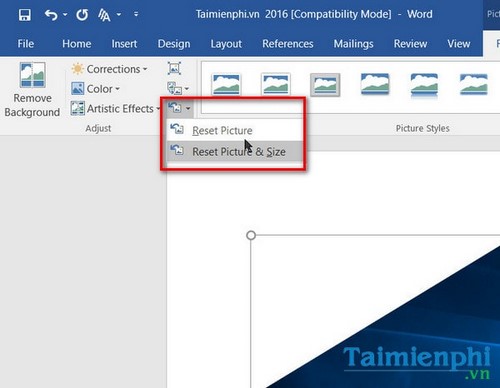The height and width of the screenshot is (388, 500).
Task: Click the Compress Pictures icon
Action: (174, 68)
